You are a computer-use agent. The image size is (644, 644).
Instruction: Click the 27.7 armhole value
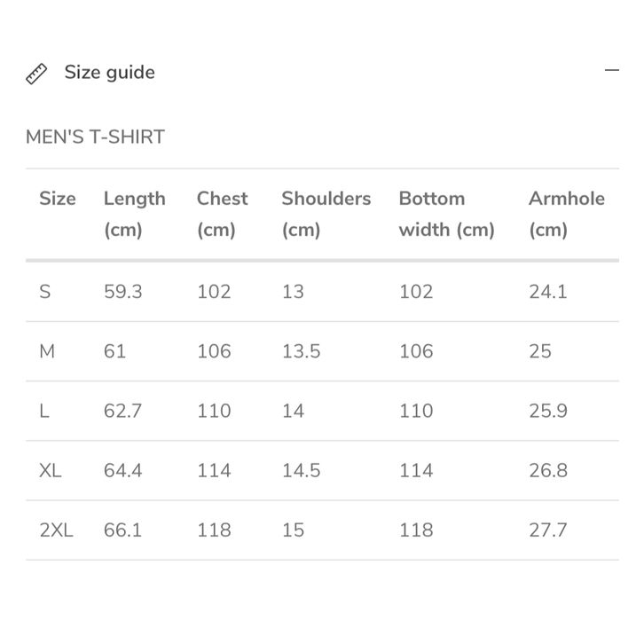click(547, 530)
